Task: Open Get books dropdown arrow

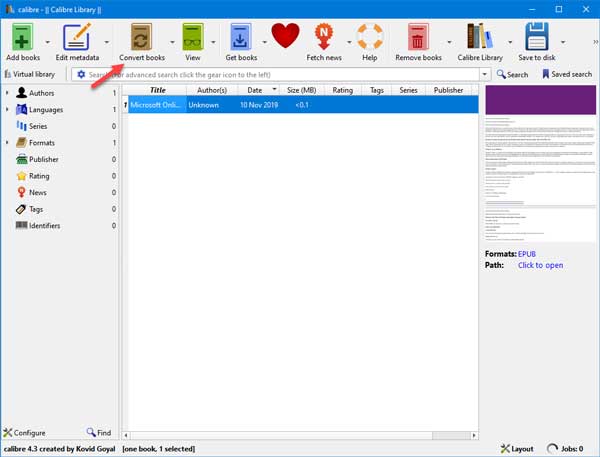Action: pos(264,41)
